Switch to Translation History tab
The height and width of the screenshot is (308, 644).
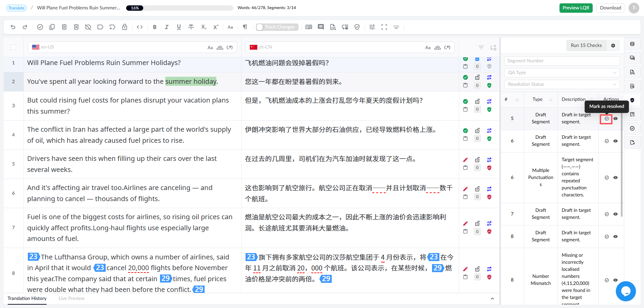[27, 299]
